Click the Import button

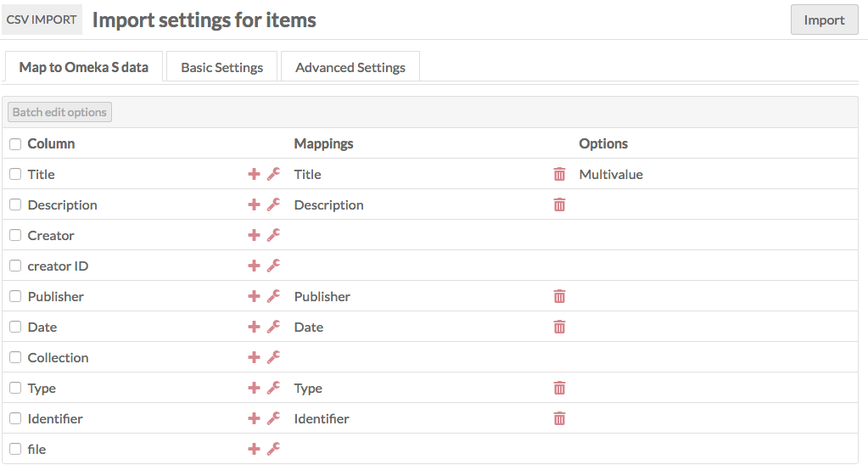pos(824,20)
